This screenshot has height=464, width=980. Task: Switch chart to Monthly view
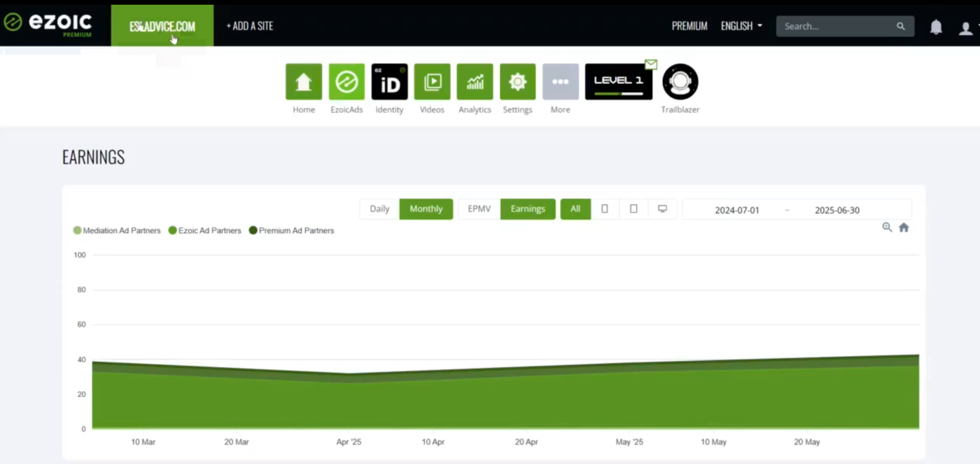point(426,209)
